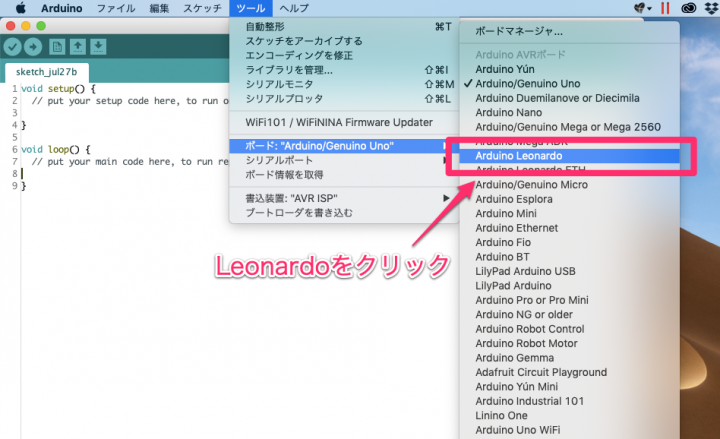
Task: Click the Verify sketch checkmark icon
Action: 12,46
